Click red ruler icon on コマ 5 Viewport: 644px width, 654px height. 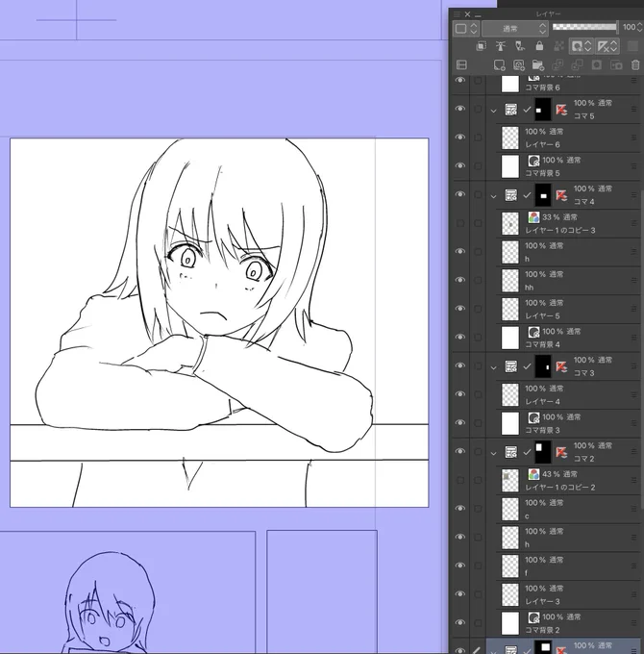[x=561, y=110]
